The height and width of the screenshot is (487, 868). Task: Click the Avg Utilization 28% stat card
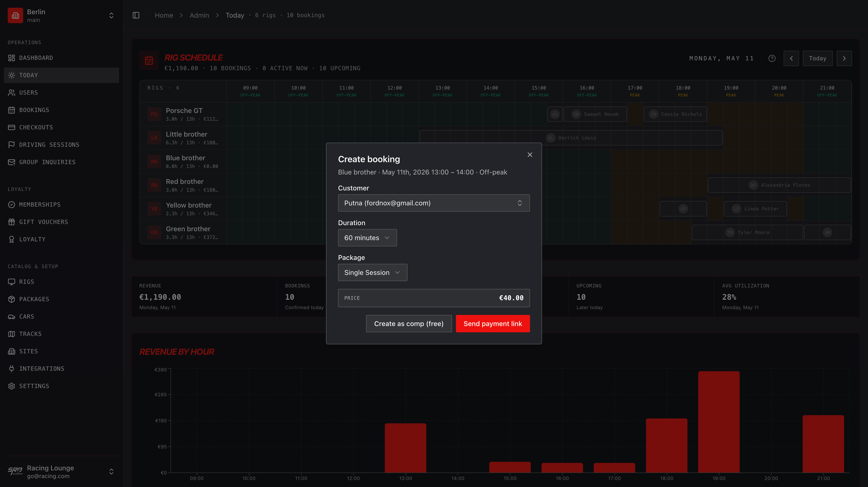coord(787,296)
